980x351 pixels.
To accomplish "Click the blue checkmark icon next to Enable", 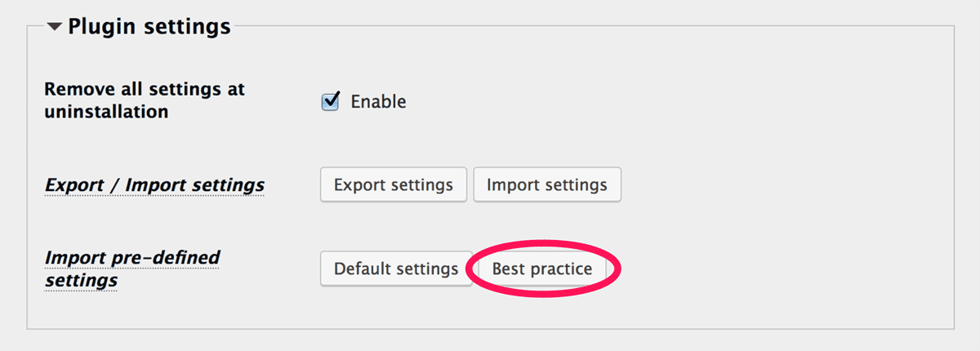I will click(331, 101).
